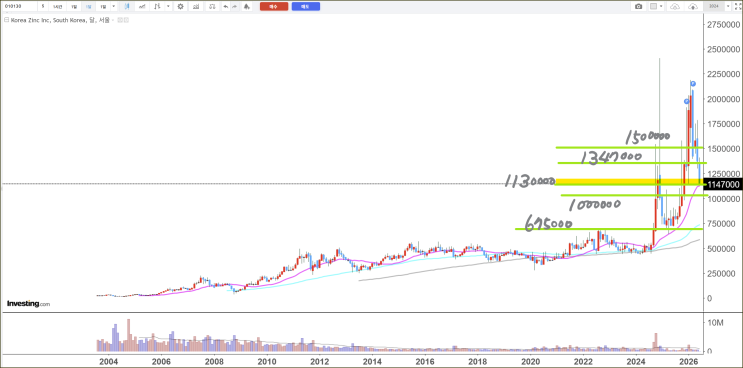743x368 pixels.
Task: Toggle fullscreen mode icon
Action: 737,6
